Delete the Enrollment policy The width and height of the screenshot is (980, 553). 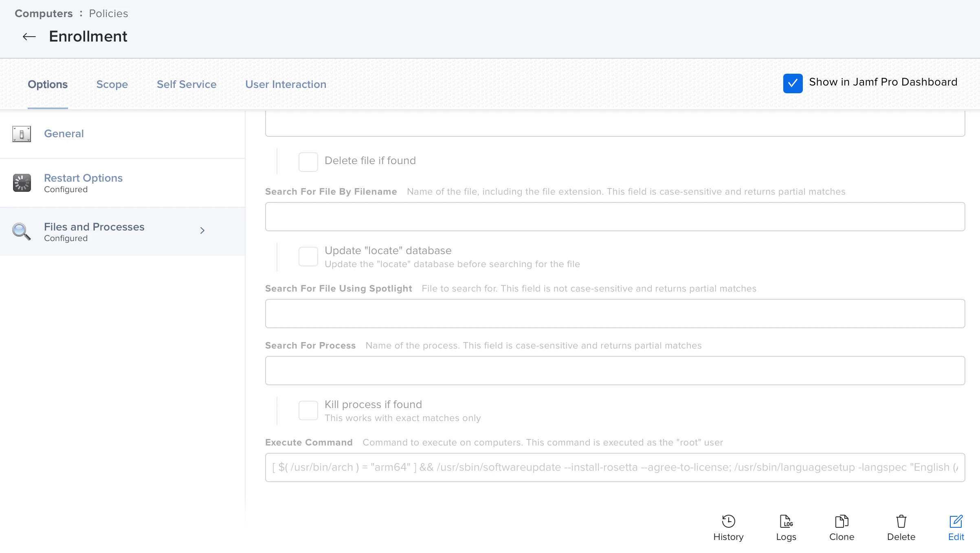901,528
